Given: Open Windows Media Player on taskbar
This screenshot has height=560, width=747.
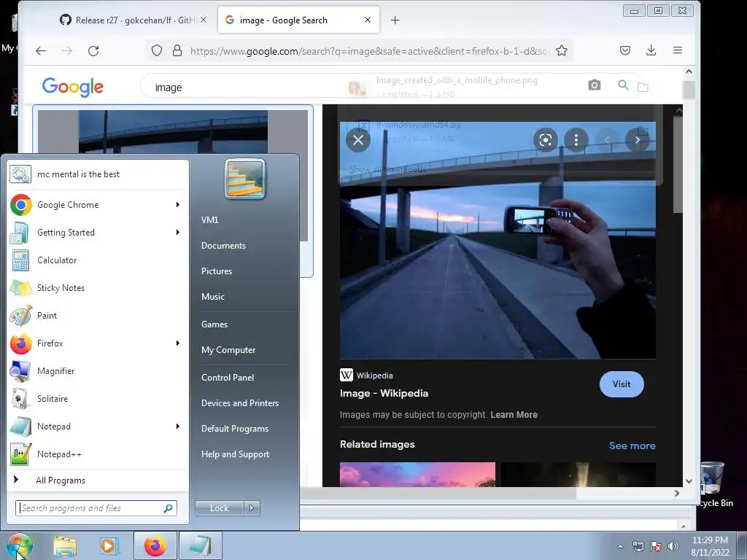Looking at the screenshot, I should (x=109, y=546).
